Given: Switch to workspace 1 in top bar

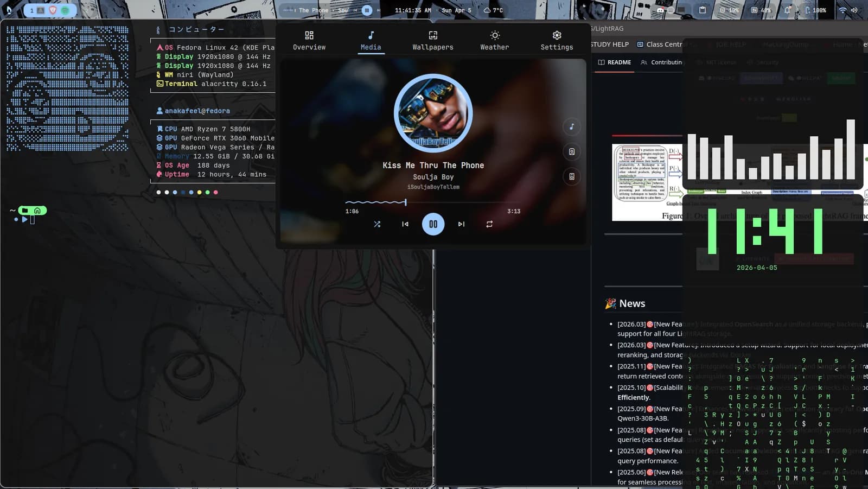Looking at the screenshot, I should (x=32, y=10).
